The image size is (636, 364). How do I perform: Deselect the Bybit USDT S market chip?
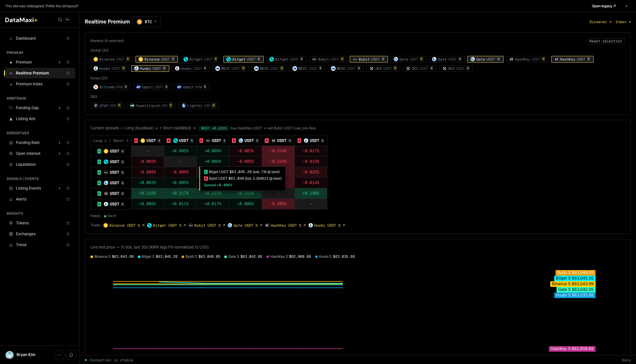(x=369, y=59)
